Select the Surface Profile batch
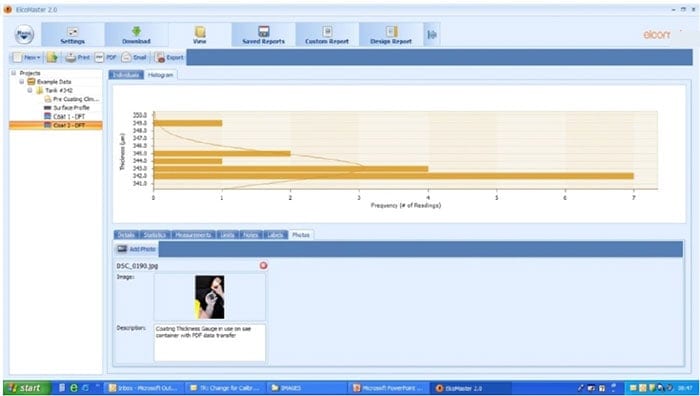700x396 pixels. click(x=67, y=108)
